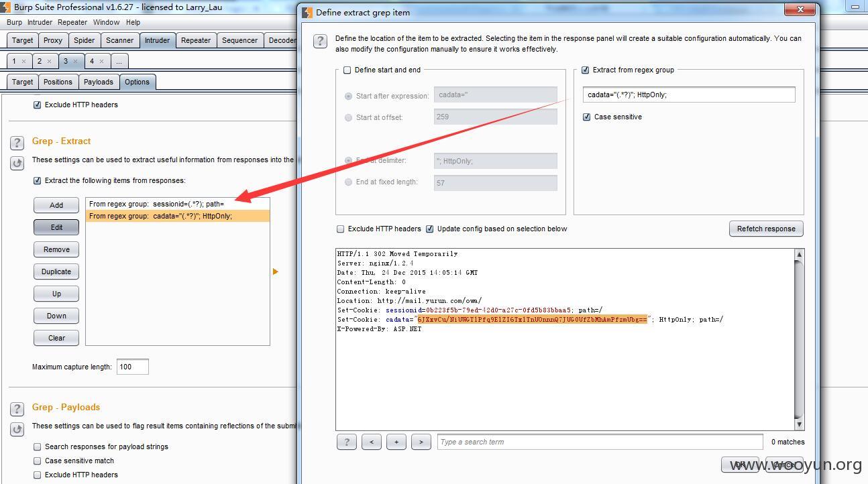Open the '...' new attack tab
Viewport: 868px width, 484px height.
coord(119,61)
